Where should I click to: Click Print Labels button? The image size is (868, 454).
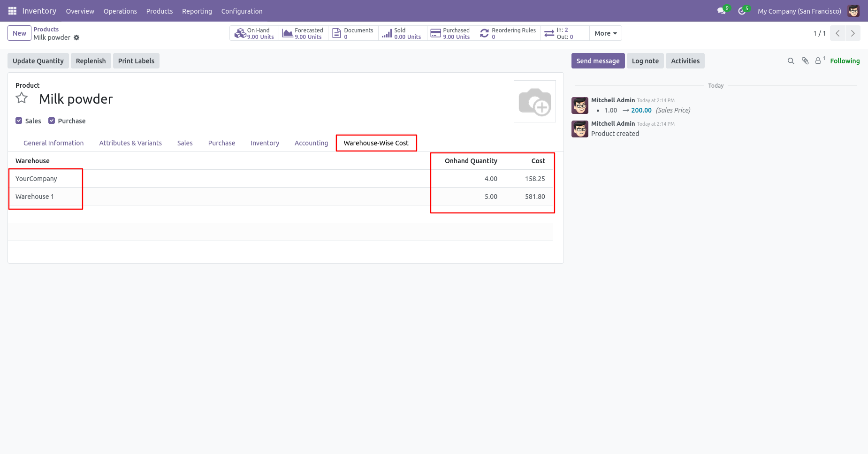(x=136, y=61)
